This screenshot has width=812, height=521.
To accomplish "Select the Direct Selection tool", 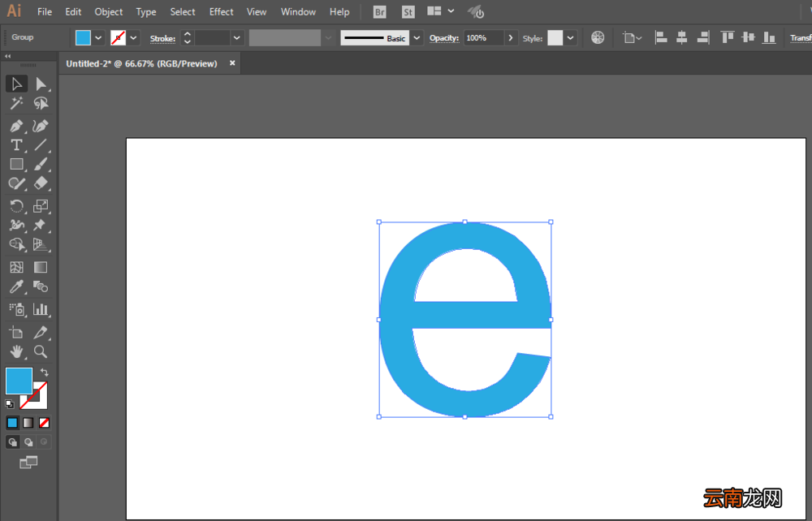I will 41,84.
